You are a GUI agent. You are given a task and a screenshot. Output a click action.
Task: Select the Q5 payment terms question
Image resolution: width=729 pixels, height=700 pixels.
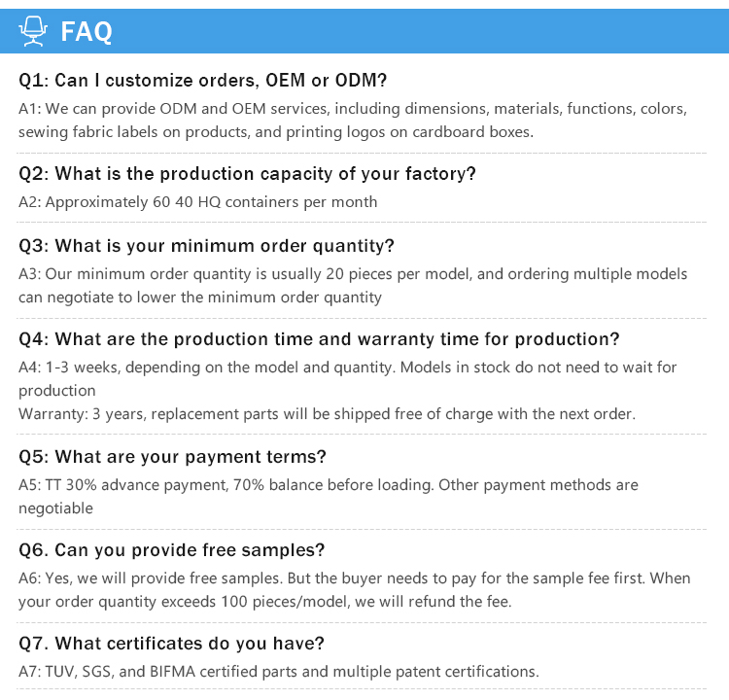click(172, 457)
